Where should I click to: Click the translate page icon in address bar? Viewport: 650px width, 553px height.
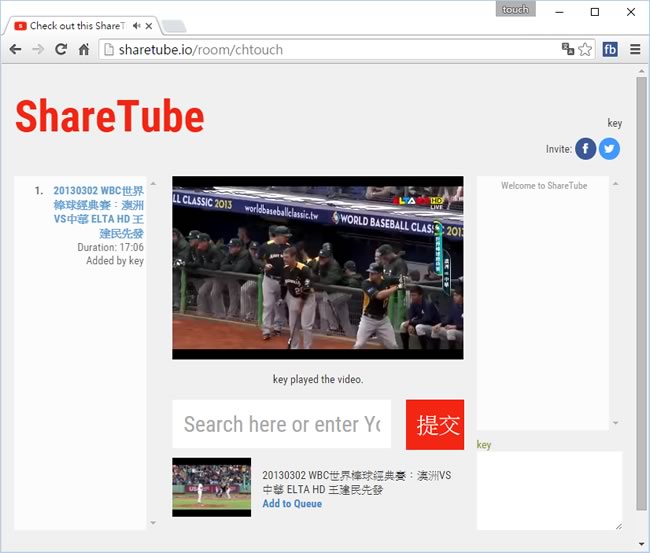click(568, 49)
